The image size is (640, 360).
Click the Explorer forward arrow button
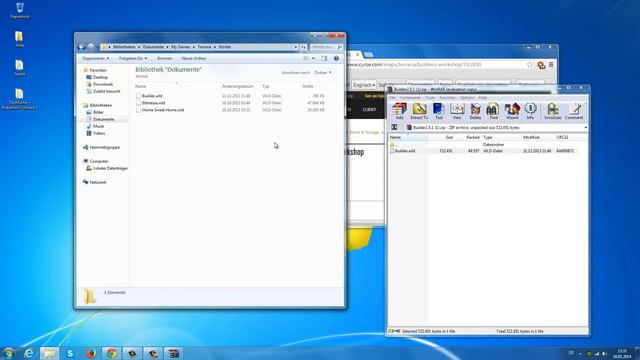coord(91,47)
